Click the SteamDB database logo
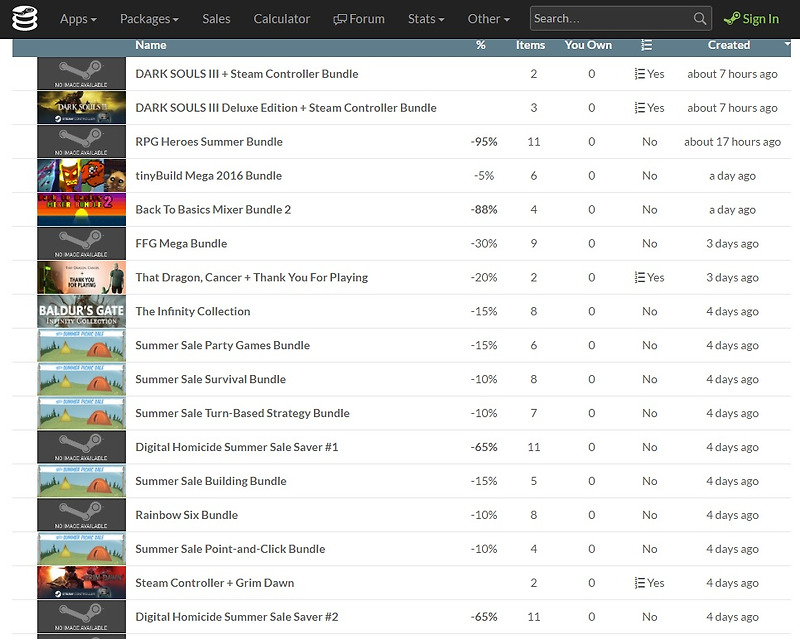The height and width of the screenshot is (639, 800). tap(24, 18)
